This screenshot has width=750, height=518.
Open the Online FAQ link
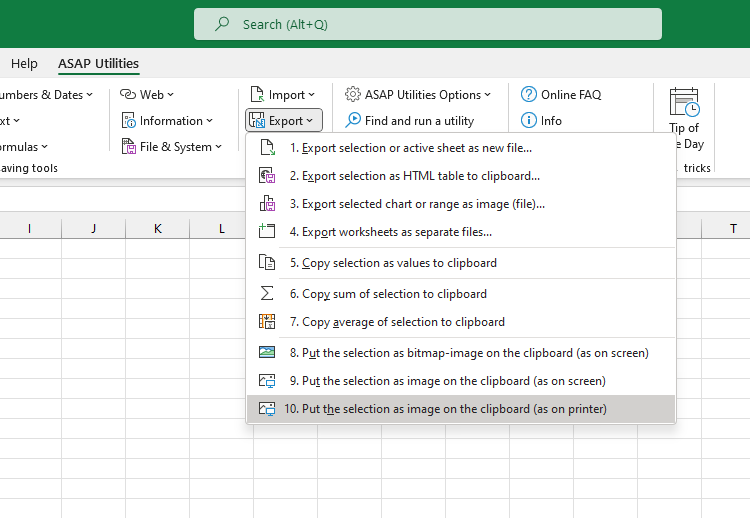coord(561,95)
